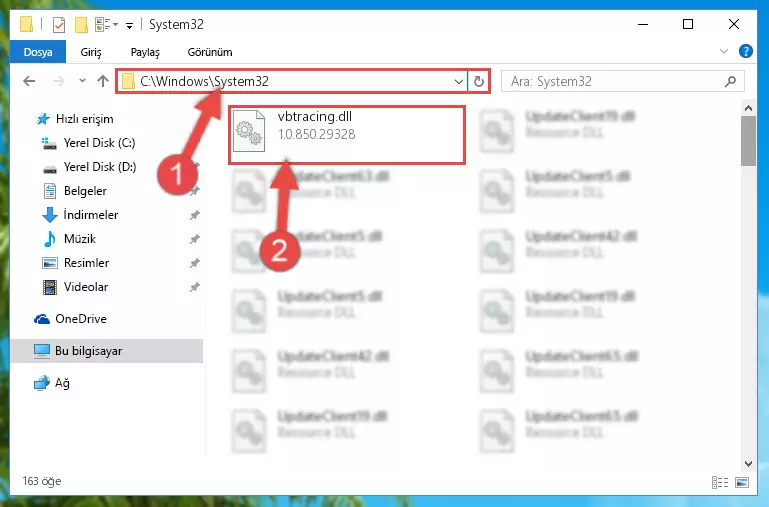Expand the ribbon with the chevron

coord(723,51)
